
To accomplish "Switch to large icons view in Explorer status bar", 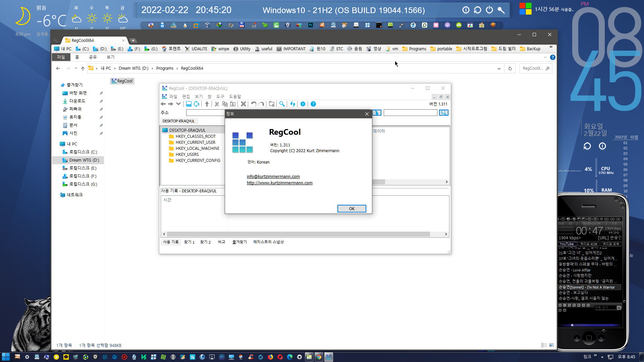I will [x=551, y=345].
